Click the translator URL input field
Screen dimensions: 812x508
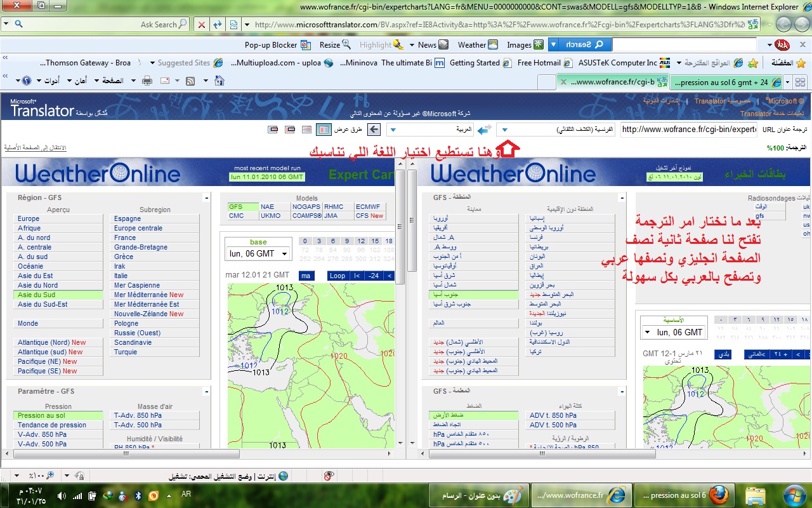click(x=688, y=130)
